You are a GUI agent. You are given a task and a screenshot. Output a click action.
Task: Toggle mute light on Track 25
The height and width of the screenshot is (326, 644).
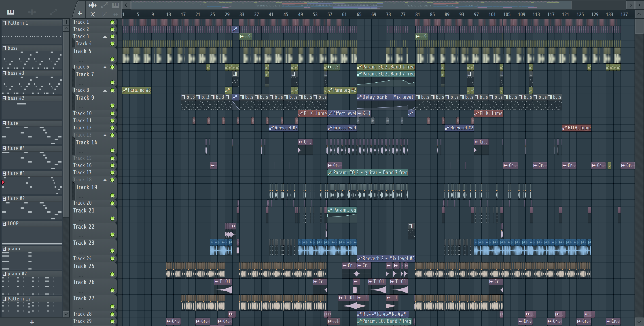[x=112, y=274]
